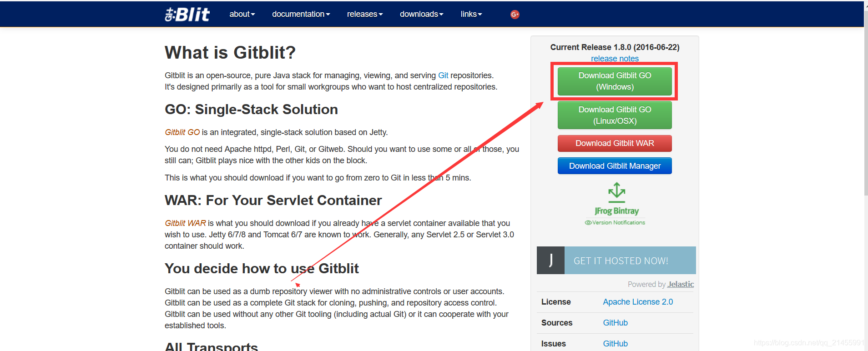The image size is (868, 351).
Task: Open the Issues GitHub link
Action: [615, 344]
